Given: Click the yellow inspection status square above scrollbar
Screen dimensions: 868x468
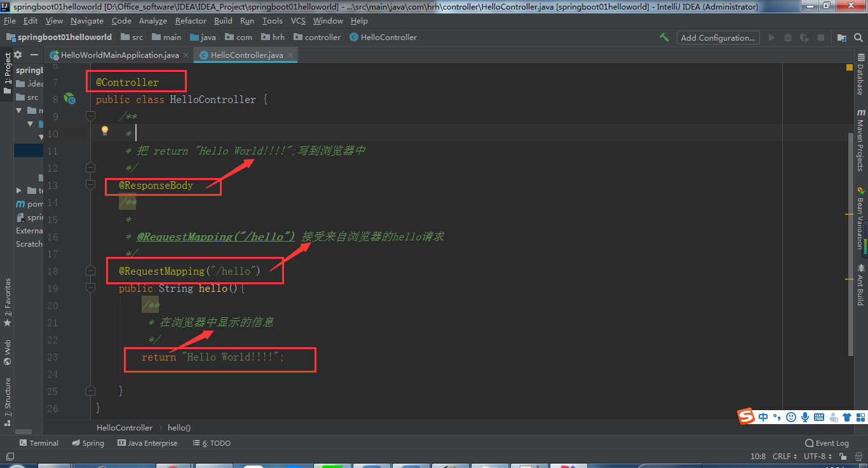Looking at the screenshot, I should tap(850, 67).
